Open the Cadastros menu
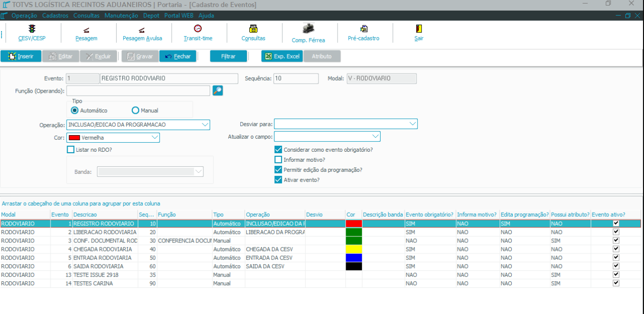The width and height of the screenshot is (644, 314). click(x=55, y=16)
